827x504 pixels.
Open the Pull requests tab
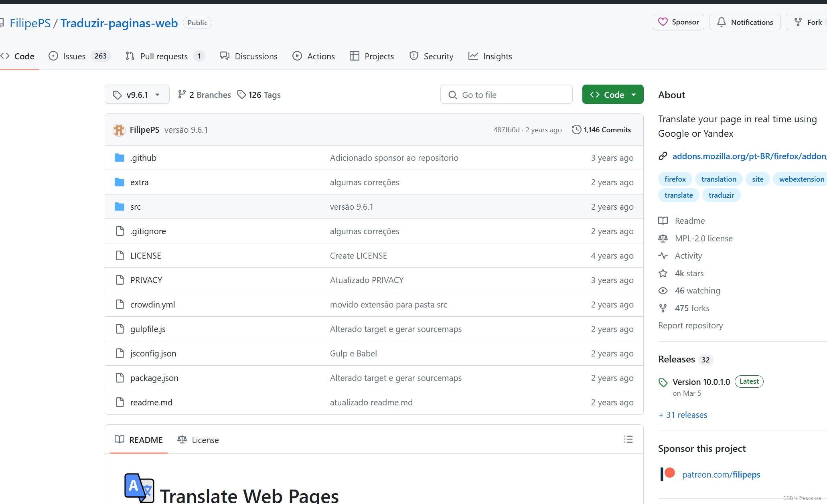coord(164,56)
